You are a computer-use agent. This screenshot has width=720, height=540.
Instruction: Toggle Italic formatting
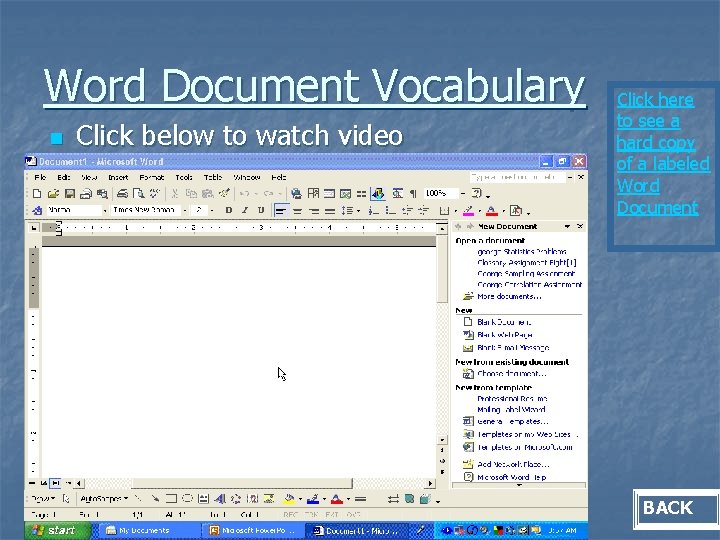(245, 210)
